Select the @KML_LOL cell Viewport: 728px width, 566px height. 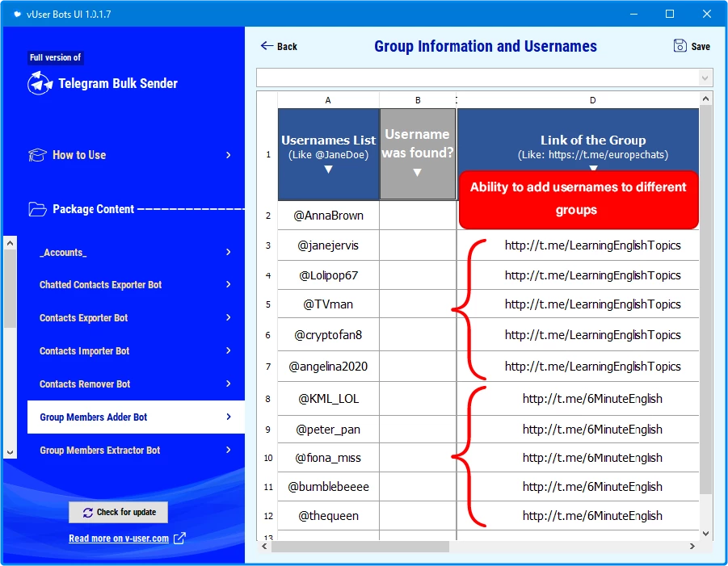click(x=328, y=399)
